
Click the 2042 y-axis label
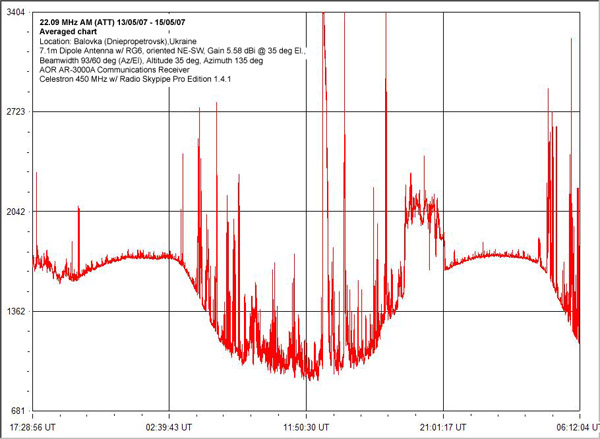click(17, 211)
